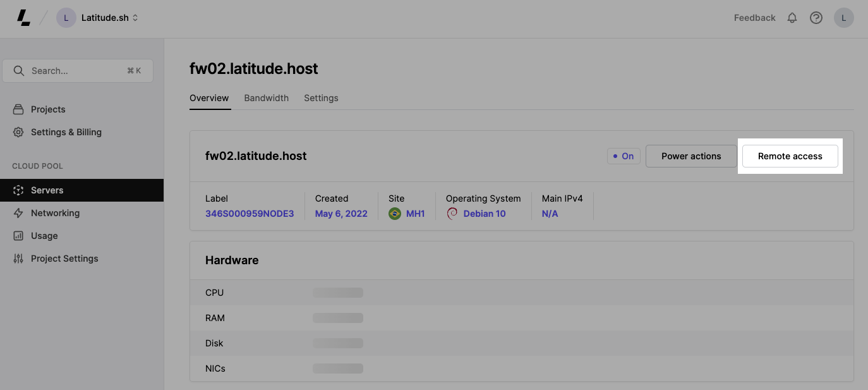Open Settings & Billing
The image size is (868, 390).
[66, 132]
